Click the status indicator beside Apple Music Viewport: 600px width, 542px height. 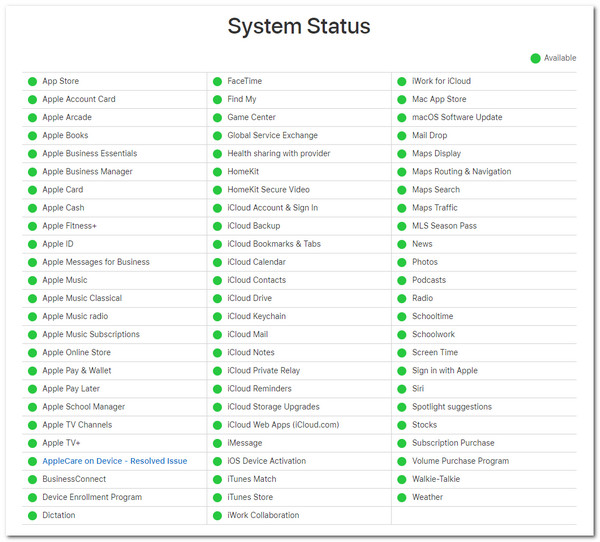[33, 281]
